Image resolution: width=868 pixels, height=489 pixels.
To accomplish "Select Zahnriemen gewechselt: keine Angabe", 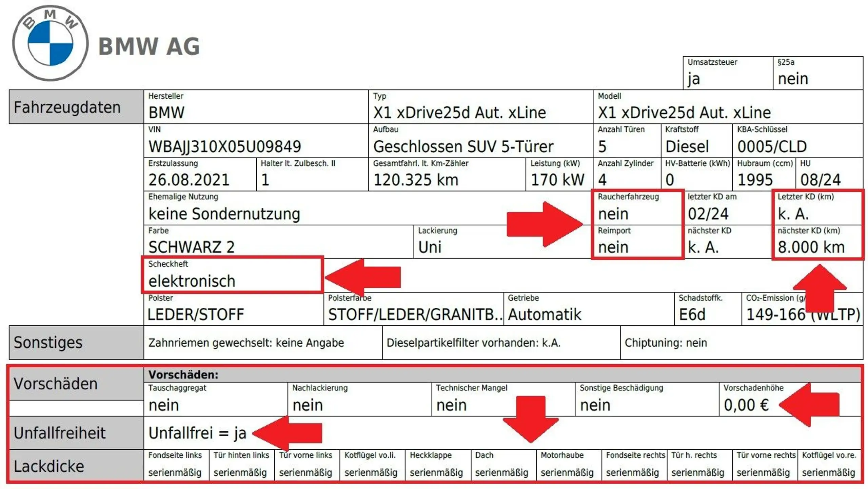I will (246, 343).
